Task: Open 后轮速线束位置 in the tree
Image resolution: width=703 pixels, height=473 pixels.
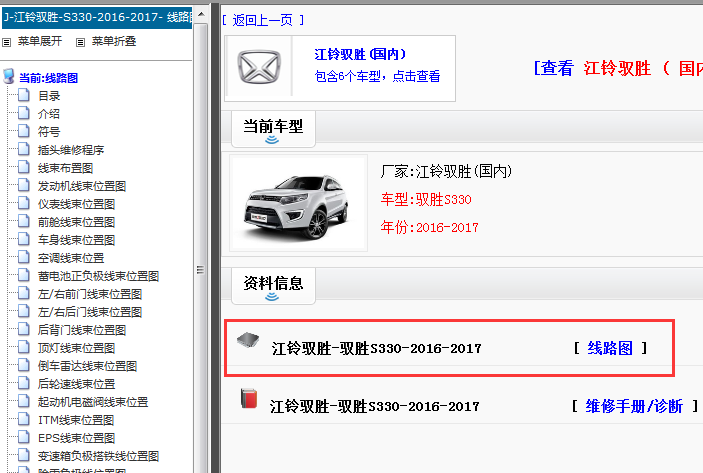Action: [x=77, y=384]
